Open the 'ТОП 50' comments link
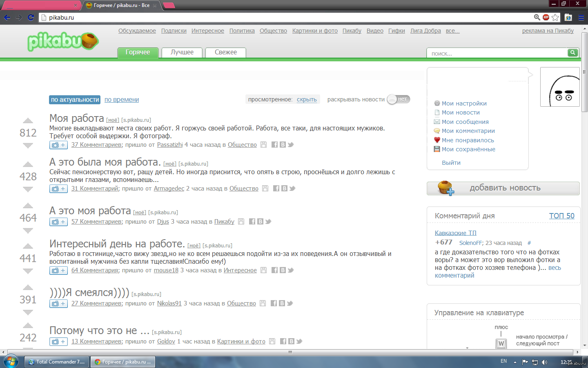Image resolution: width=588 pixels, height=368 pixels. tap(561, 216)
